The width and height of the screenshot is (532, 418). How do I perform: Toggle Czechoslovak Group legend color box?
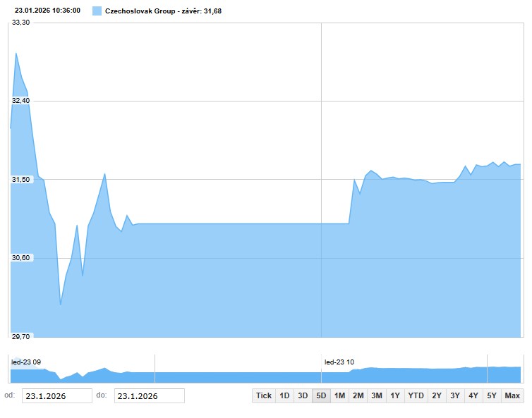[97, 11]
